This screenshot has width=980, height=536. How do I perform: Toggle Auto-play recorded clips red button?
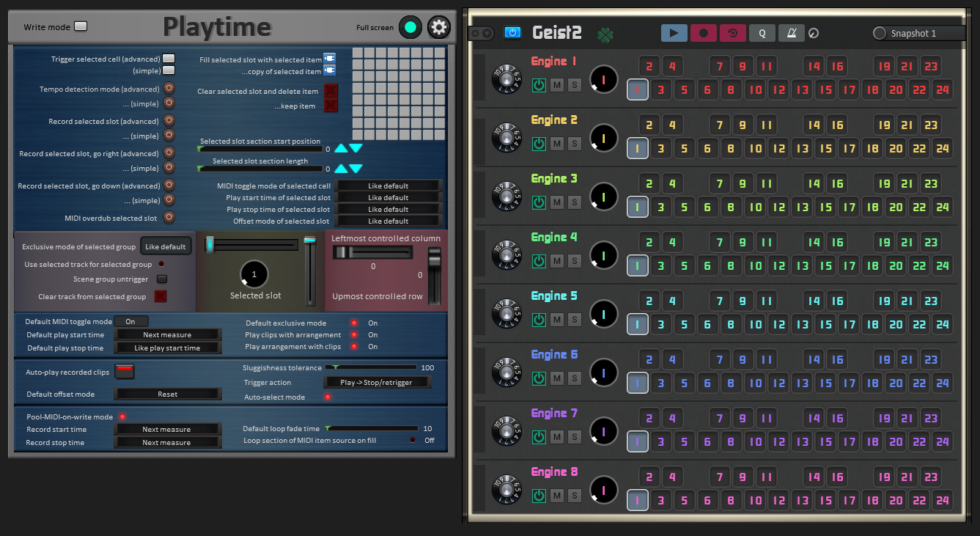tap(124, 371)
